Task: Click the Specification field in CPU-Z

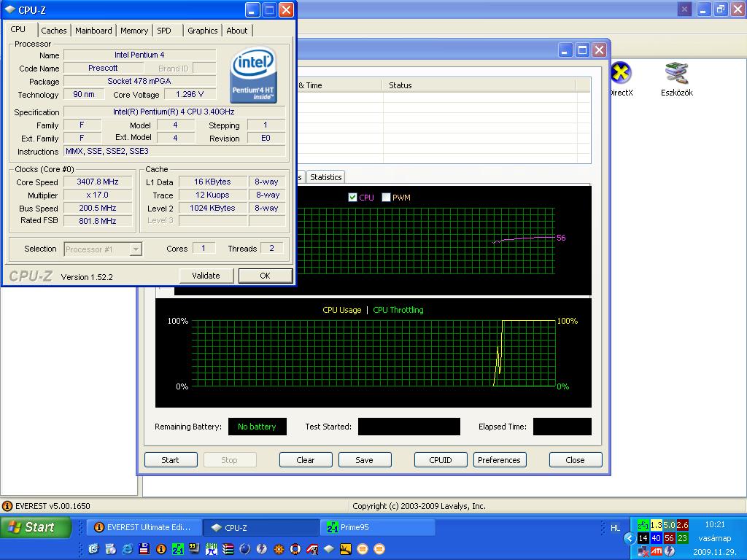Action: pyautogui.click(x=174, y=112)
